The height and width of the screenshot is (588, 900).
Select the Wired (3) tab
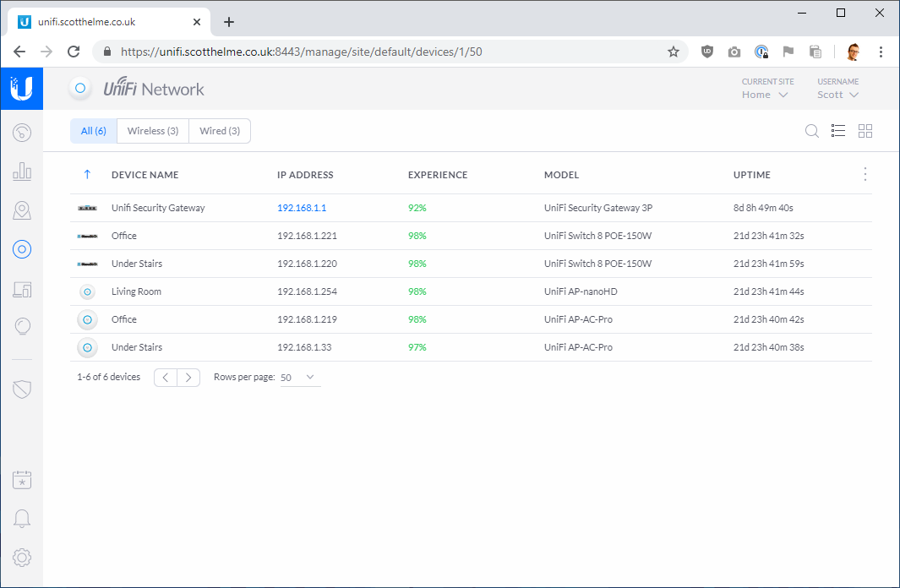pyautogui.click(x=220, y=131)
